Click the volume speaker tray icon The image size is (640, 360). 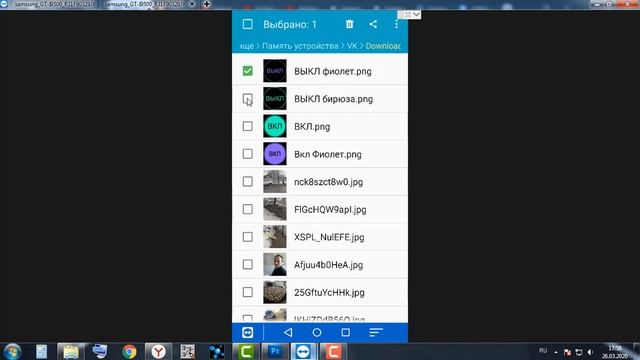point(590,352)
